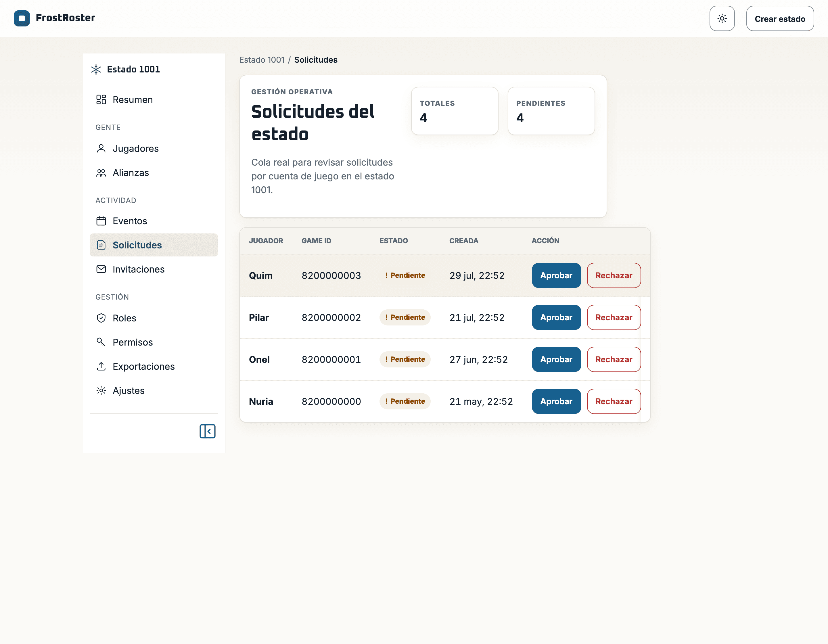The height and width of the screenshot is (644, 828).
Task: Click the FrostRoster logo icon
Action: point(22,18)
